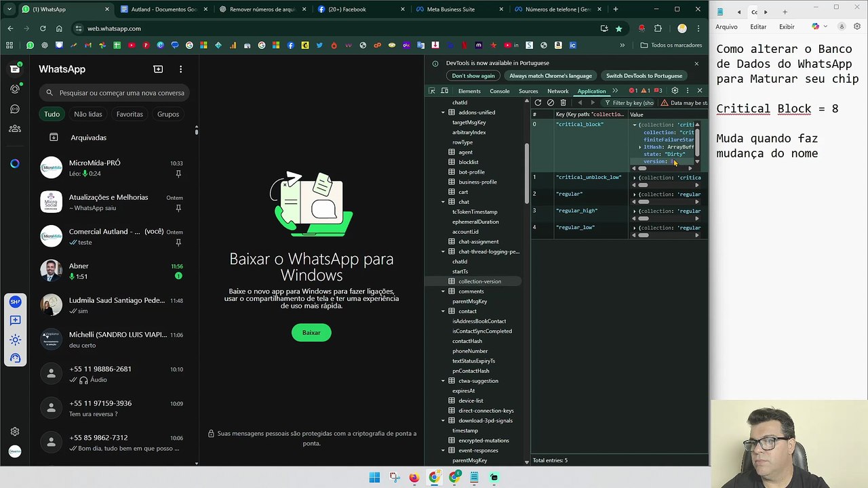Switch to the Elements tab in DevTools

tap(469, 91)
